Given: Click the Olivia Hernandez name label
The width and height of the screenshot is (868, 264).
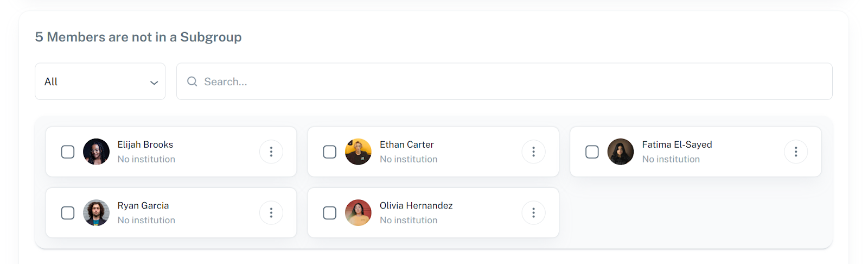Looking at the screenshot, I should [416, 206].
